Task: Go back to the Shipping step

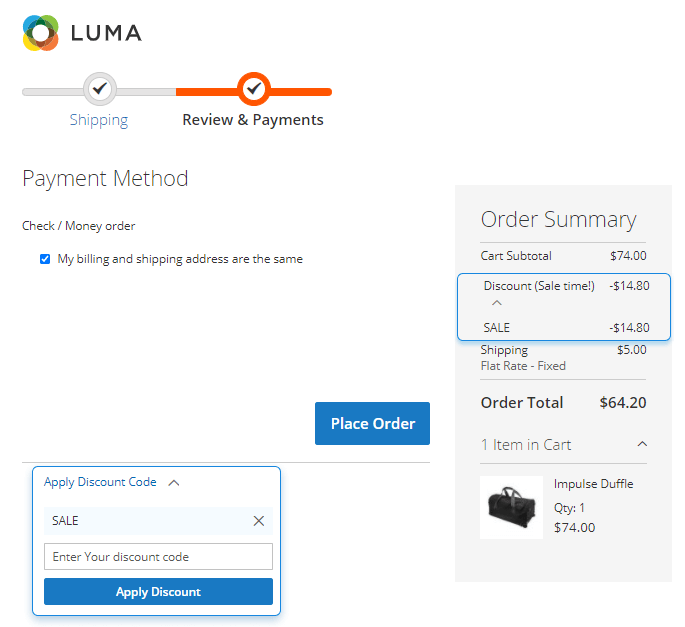Action: coord(99,120)
